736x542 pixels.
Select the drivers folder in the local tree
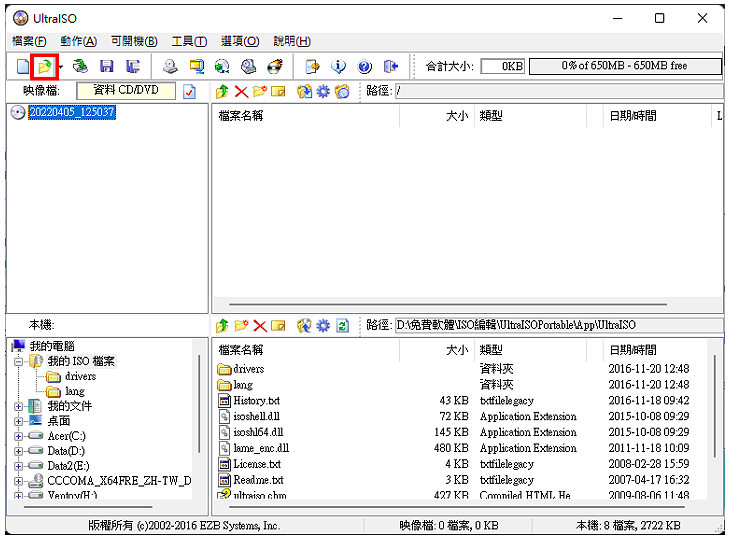pos(80,376)
